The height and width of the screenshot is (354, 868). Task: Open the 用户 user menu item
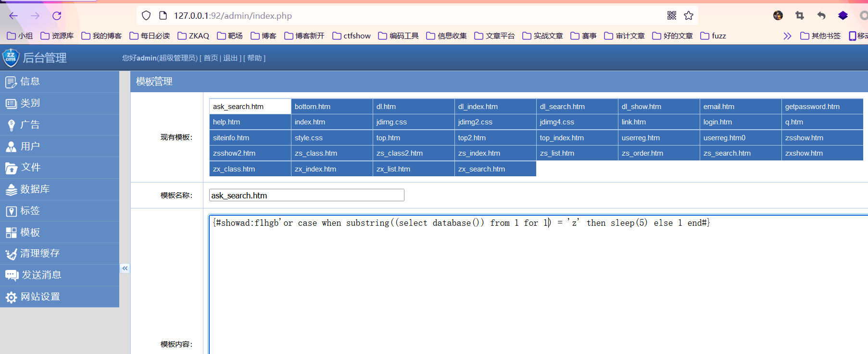point(30,146)
